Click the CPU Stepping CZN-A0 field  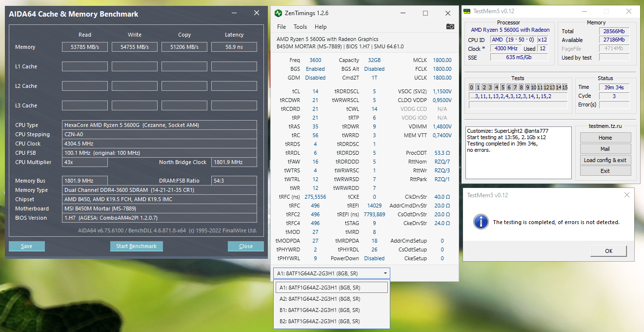click(x=160, y=134)
